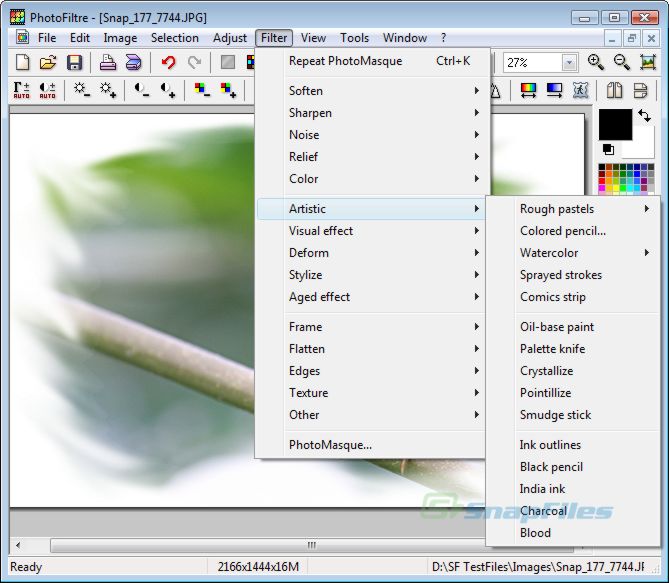Expand the Aged effect submenu
669x583 pixels.
371,297
